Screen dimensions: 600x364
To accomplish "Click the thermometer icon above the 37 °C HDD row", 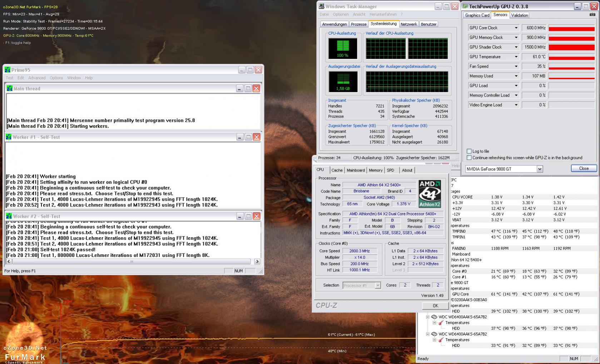I will point(441,323).
